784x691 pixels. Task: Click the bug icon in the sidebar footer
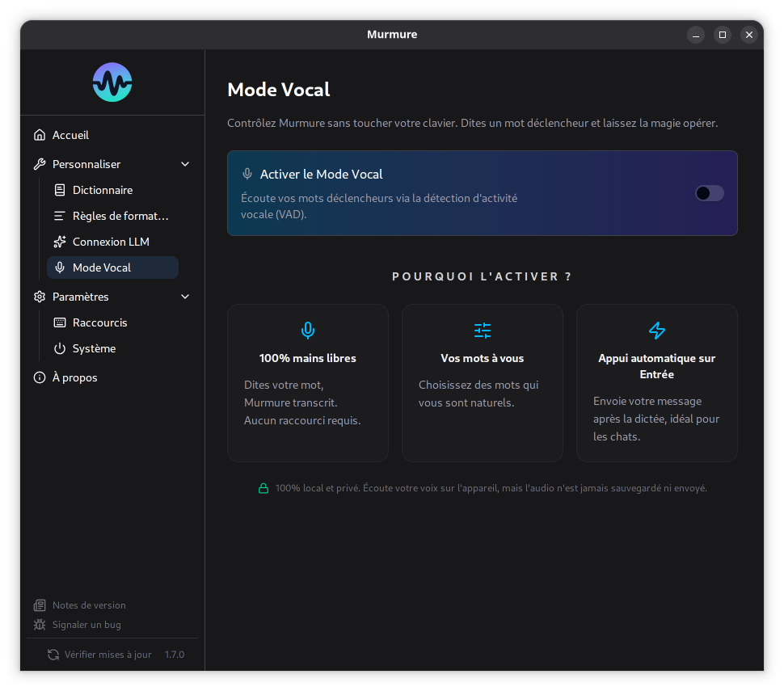pos(40,625)
